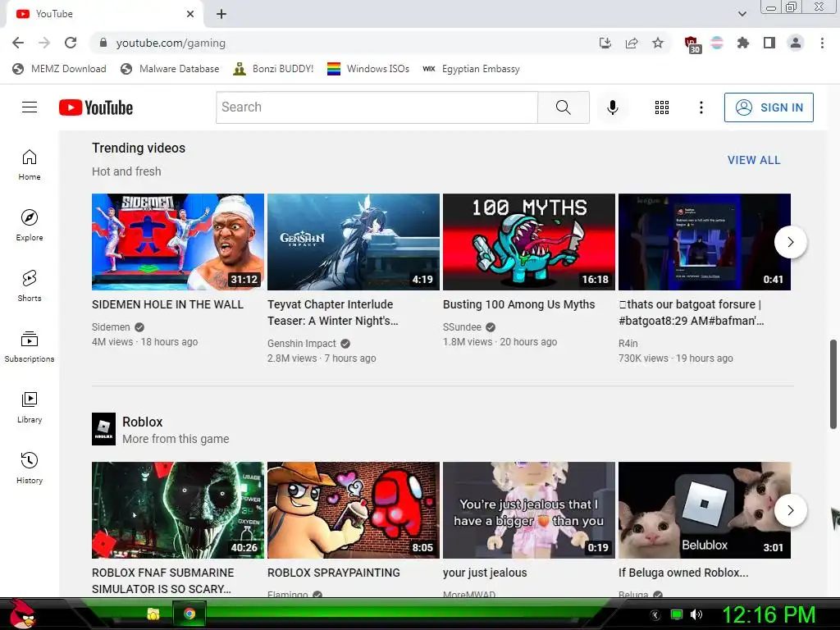840x630 pixels.
Task: Open the Roblox game heading
Action: [143, 422]
